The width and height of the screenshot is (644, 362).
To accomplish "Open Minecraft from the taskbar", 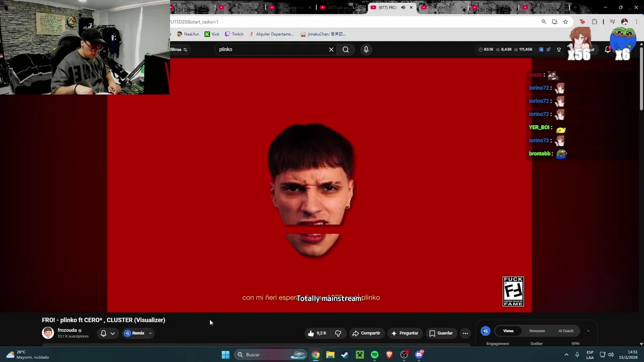I will [360, 354].
